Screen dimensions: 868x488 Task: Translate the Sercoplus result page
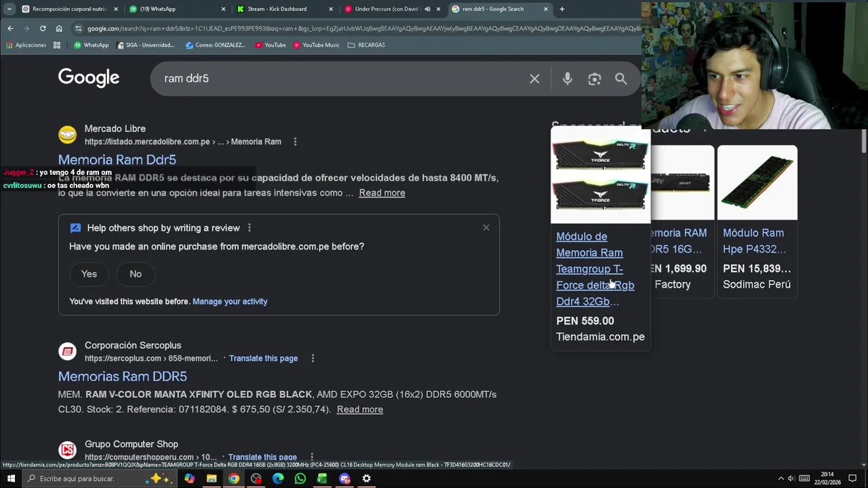tap(263, 358)
